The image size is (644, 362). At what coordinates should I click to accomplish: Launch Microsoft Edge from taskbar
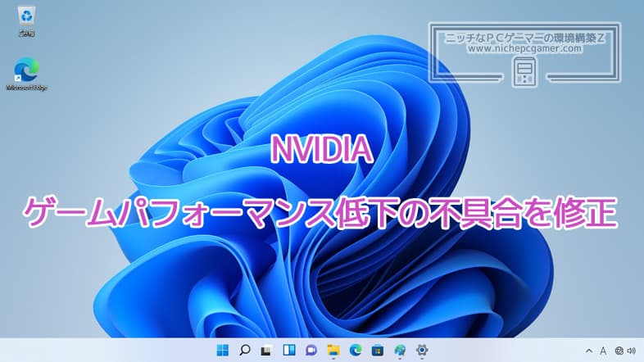(x=356, y=350)
